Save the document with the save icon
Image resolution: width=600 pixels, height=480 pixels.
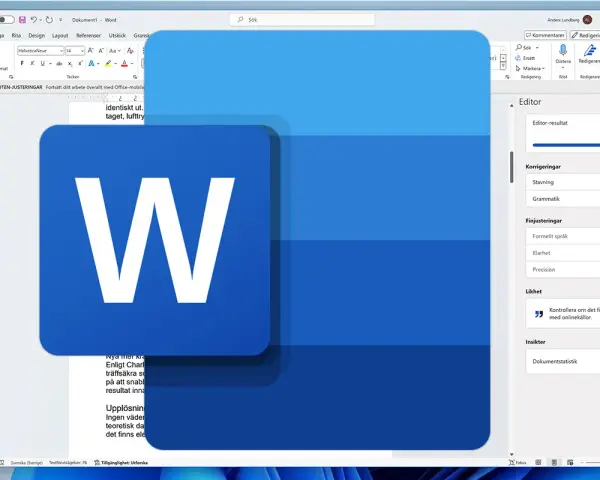22,20
